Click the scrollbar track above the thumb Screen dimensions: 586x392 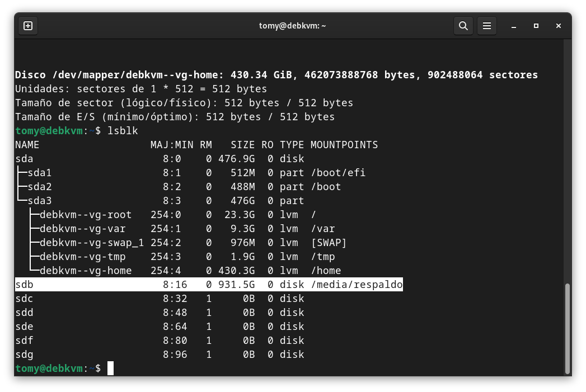click(x=568, y=168)
